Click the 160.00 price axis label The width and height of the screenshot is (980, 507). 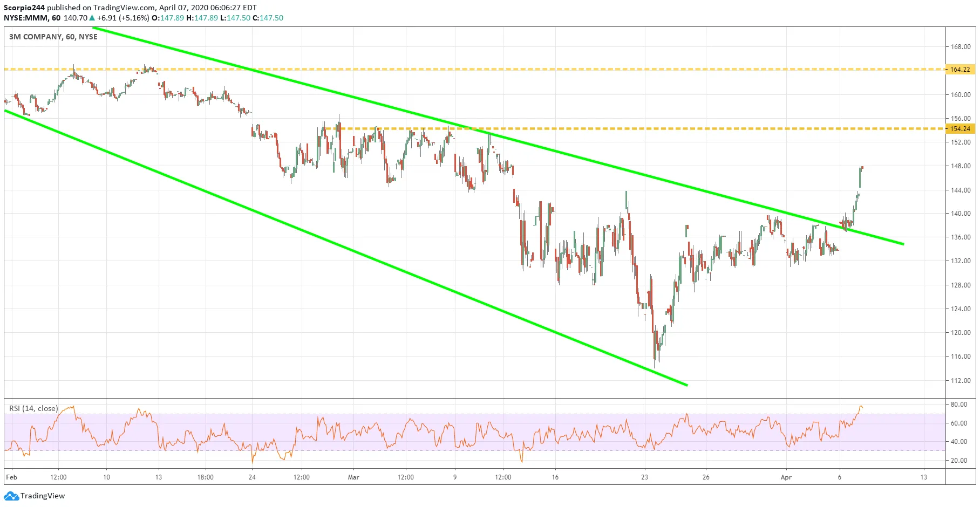tap(961, 94)
